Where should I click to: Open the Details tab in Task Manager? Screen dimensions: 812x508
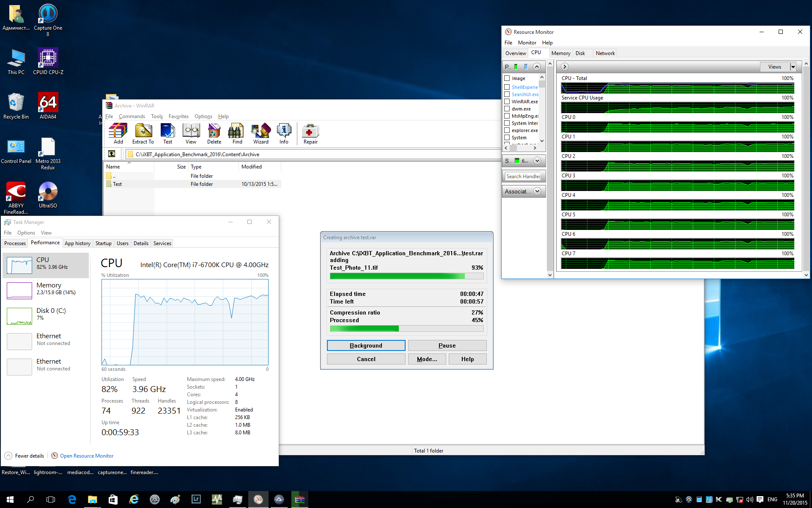click(141, 243)
